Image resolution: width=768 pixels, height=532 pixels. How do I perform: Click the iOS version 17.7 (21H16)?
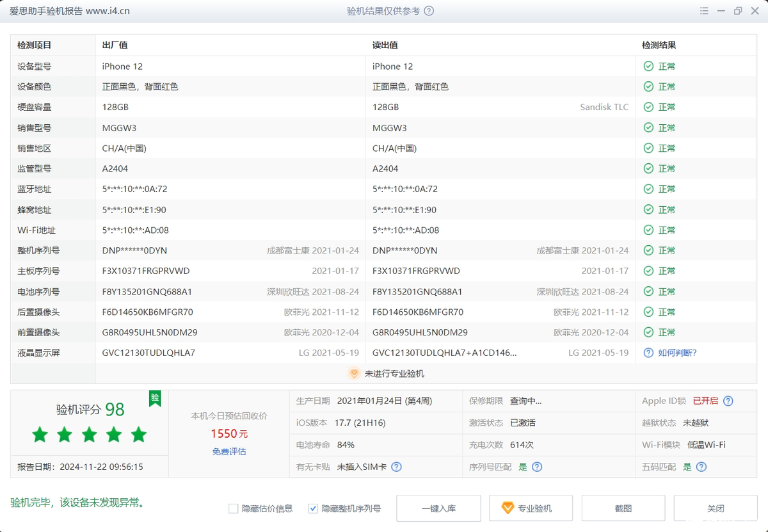pos(360,423)
